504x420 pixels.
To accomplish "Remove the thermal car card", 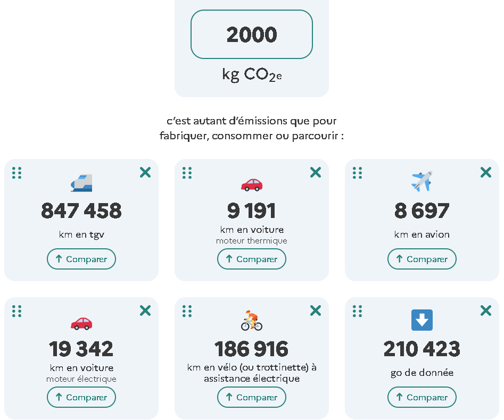I will pos(316,172).
